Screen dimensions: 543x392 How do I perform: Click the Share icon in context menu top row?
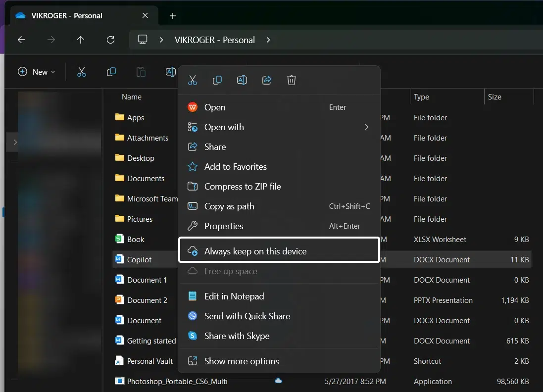267,80
